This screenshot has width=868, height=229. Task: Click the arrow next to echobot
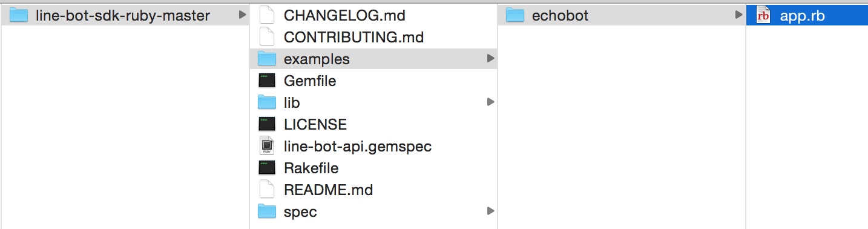(x=739, y=15)
